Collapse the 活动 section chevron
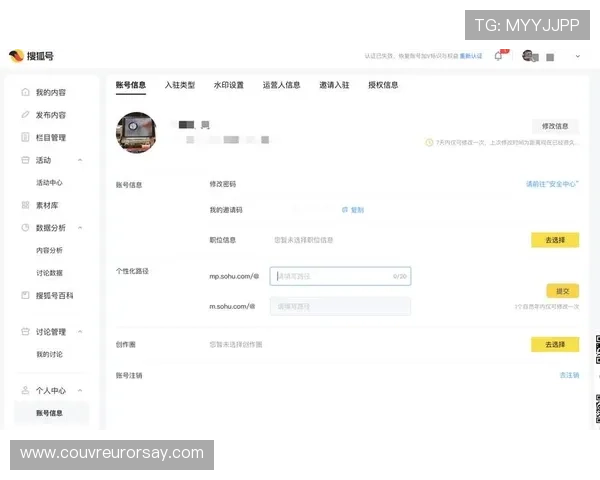The width and height of the screenshot is (600, 480). coord(80,160)
